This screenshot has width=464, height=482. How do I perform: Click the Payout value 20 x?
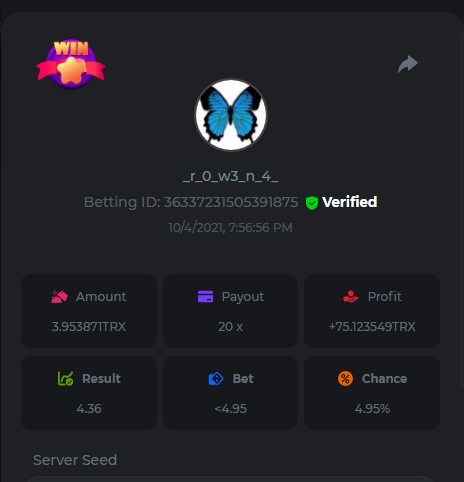(230, 327)
